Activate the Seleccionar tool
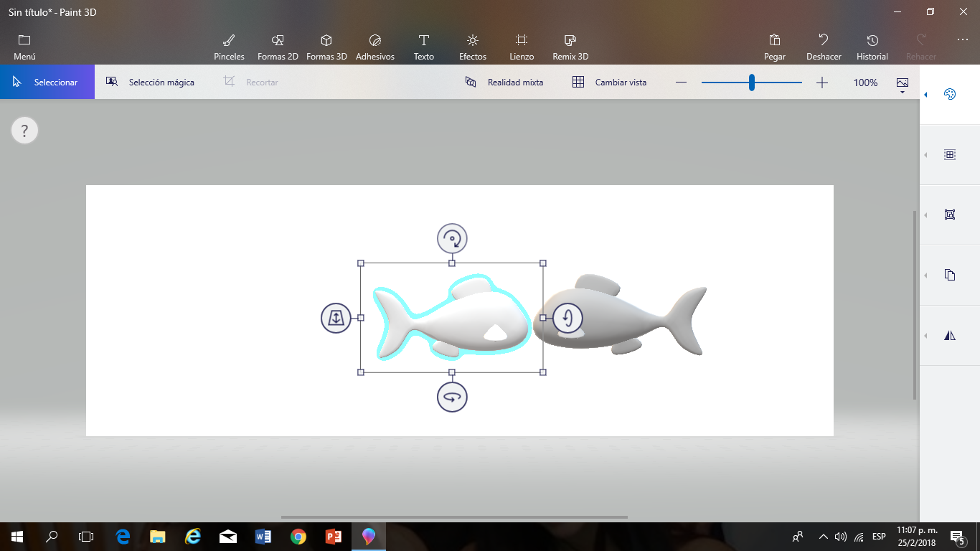Image resolution: width=980 pixels, height=551 pixels. [47, 83]
